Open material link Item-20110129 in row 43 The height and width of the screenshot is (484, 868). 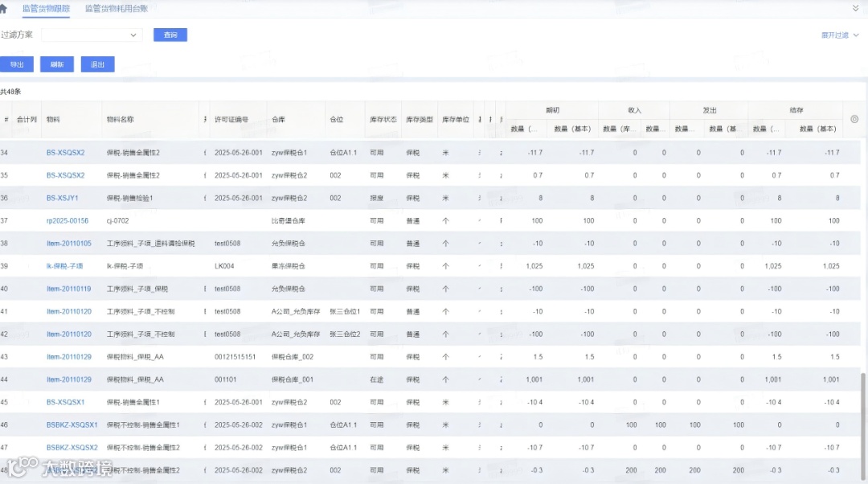(x=68, y=357)
